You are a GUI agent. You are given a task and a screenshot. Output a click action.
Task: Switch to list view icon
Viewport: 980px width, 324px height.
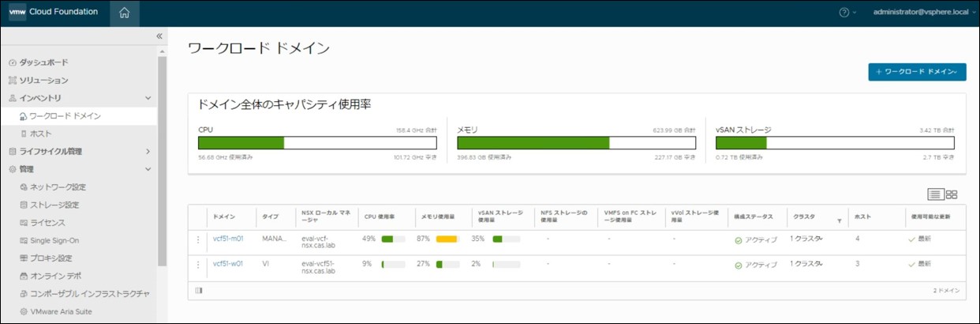pos(935,194)
